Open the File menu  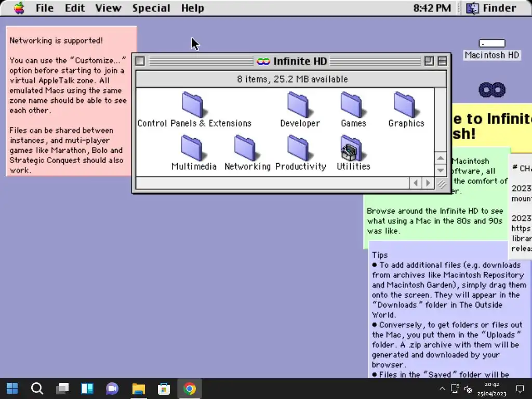pos(45,8)
